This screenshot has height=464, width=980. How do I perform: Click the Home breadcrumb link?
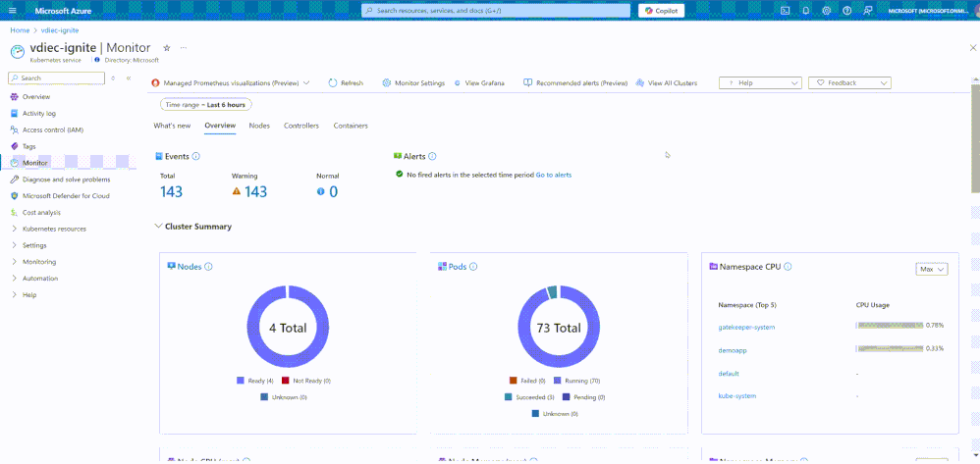(20, 30)
